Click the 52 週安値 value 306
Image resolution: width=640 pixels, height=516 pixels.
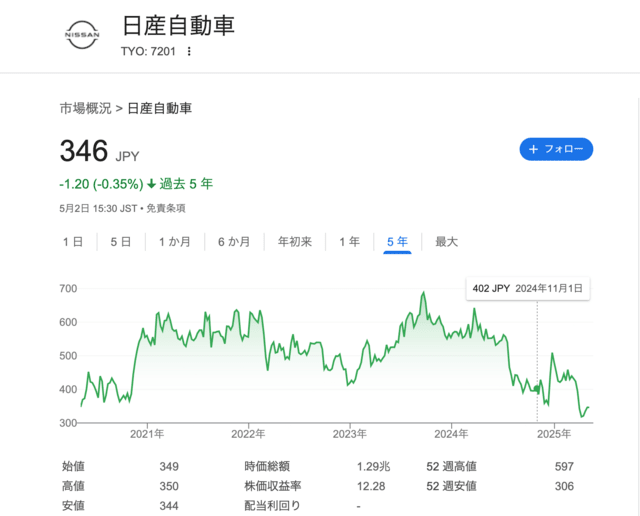(x=564, y=486)
